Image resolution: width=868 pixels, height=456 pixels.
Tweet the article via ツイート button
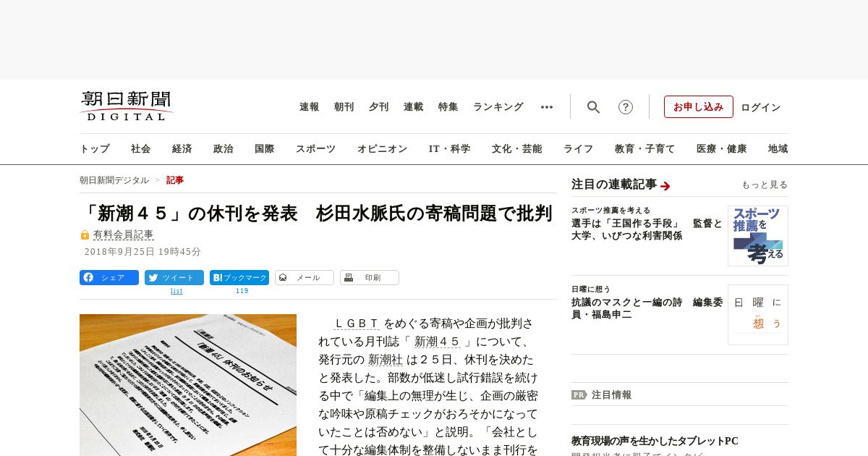[174, 277]
